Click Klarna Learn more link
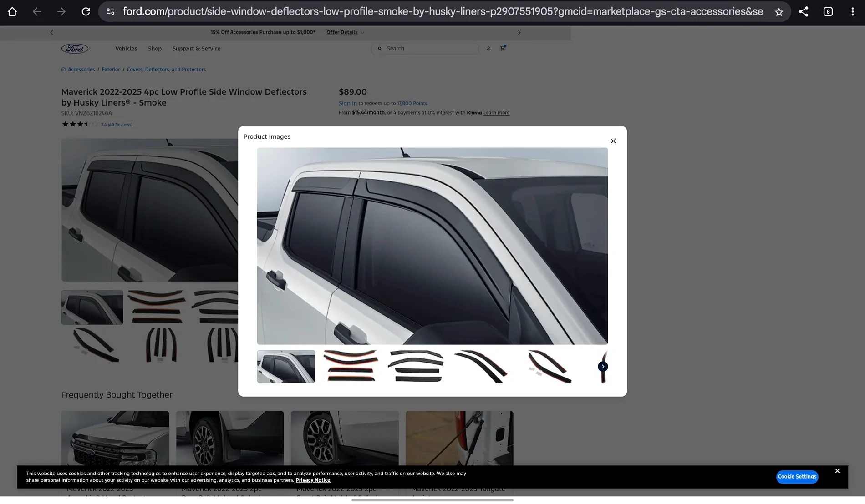Viewport: 865px width, 504px height. 496,113
